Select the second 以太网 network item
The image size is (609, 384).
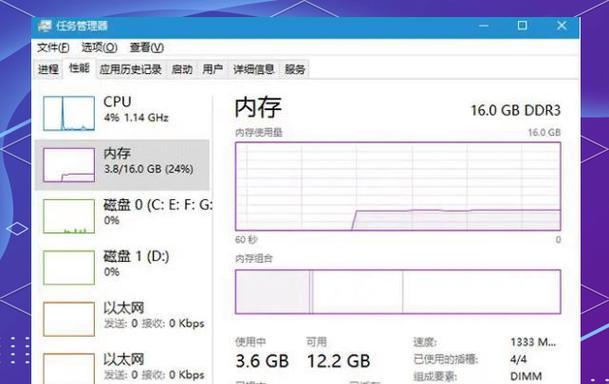click(123, 367)
